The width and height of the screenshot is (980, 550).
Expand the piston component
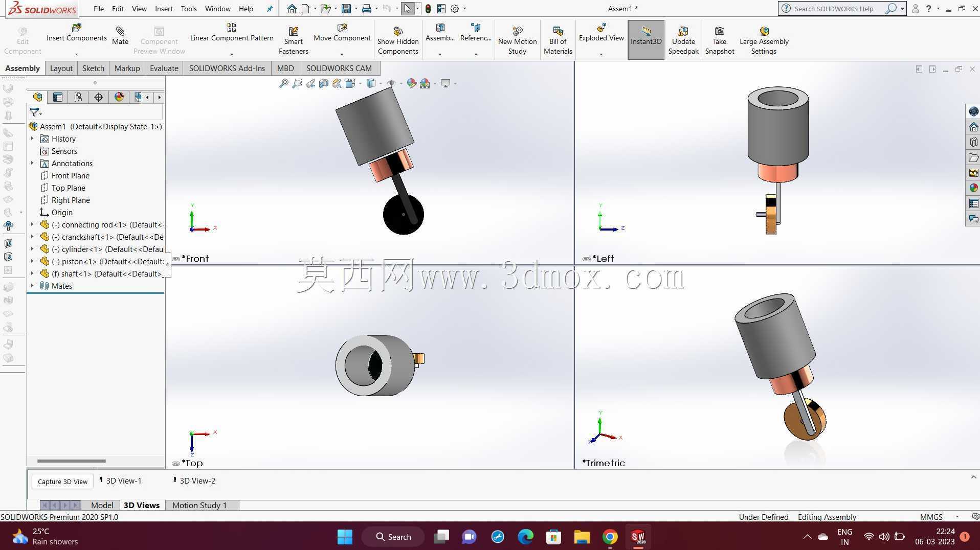click(x=32, y=261)
